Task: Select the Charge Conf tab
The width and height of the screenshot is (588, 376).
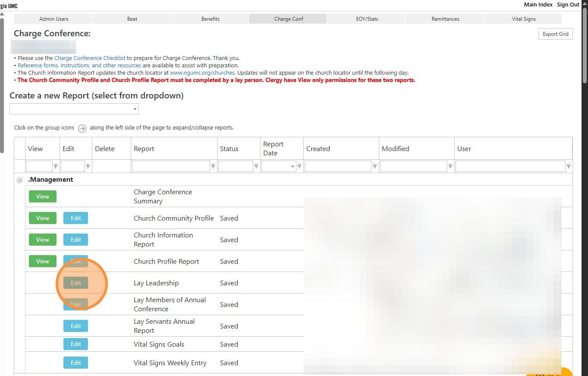Action: [x=288, y=19]
